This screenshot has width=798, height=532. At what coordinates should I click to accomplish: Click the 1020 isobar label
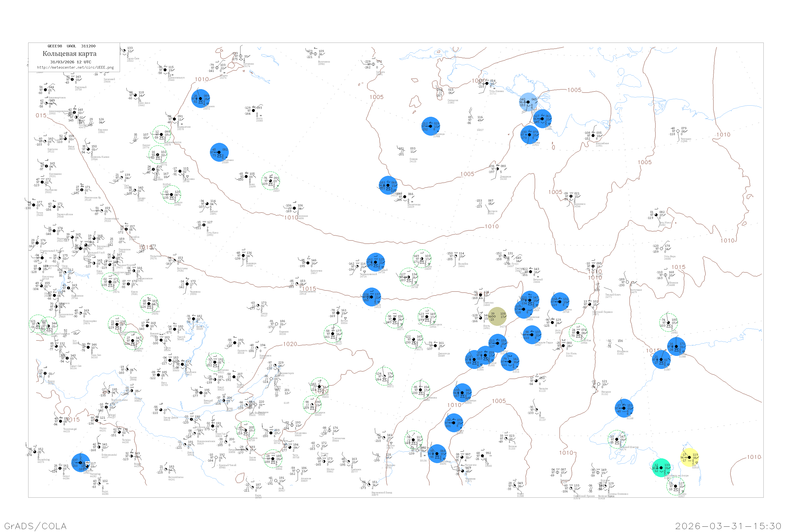point(290,344)
